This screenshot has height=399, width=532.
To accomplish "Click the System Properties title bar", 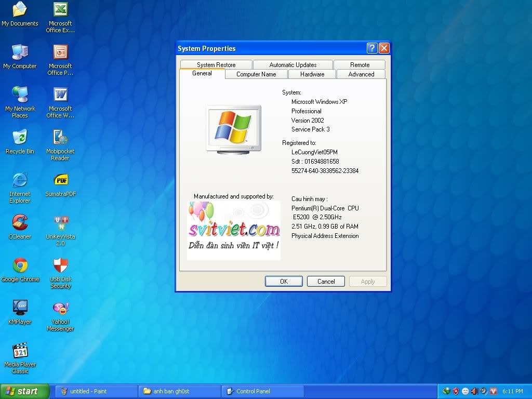I will point(271,48).
